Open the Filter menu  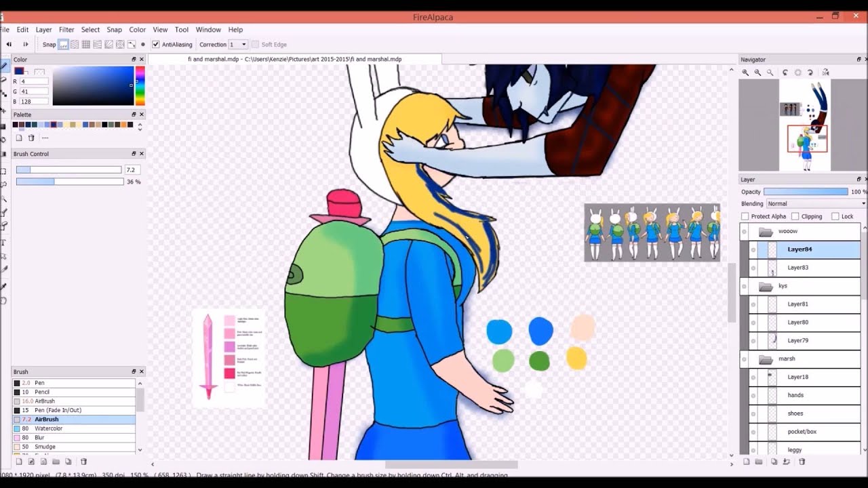(x=66, y=30)
